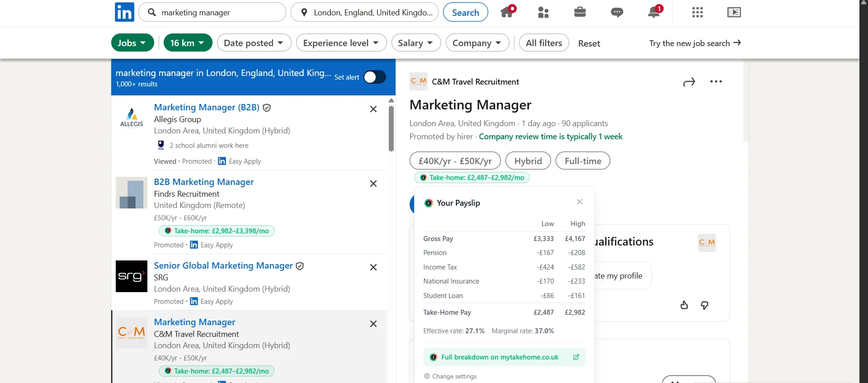868x383 pixels.
Task: Click the job list scroll up arrow
Action: point(392,100)
